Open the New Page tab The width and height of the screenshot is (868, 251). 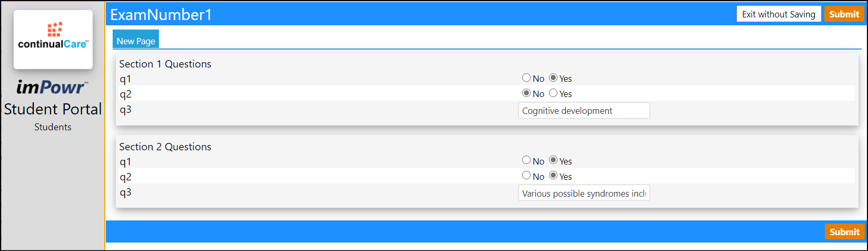[x=136, y=40]
